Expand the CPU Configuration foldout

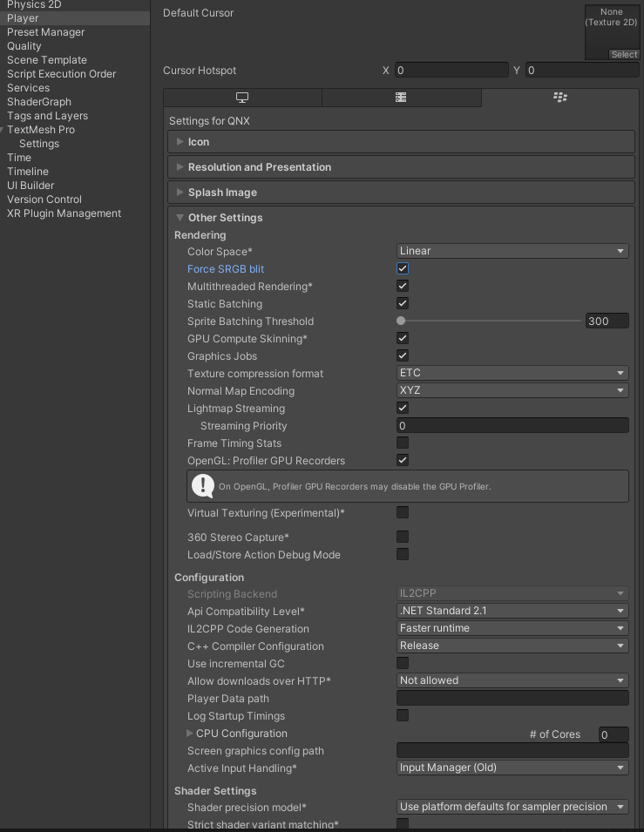pyautogui.click(x=191, y=734)
